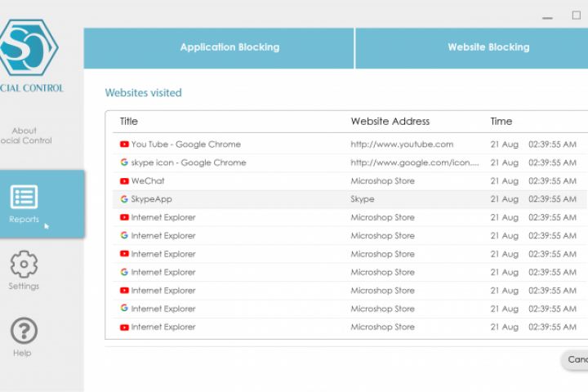The image size is (588, 392).
Task: Open the Settings gear icon
Action: 24,265
